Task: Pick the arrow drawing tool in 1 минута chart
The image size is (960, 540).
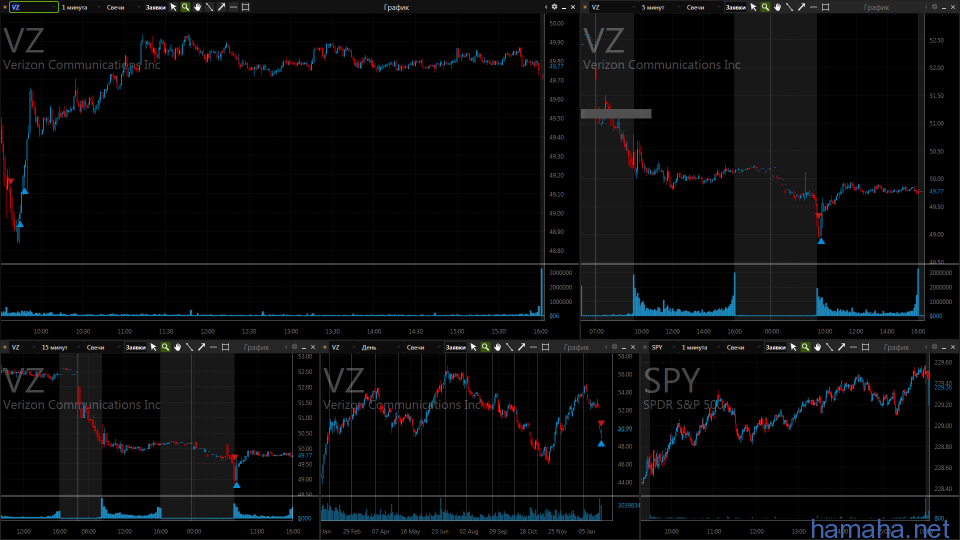Action: click(x=222, y=7)
